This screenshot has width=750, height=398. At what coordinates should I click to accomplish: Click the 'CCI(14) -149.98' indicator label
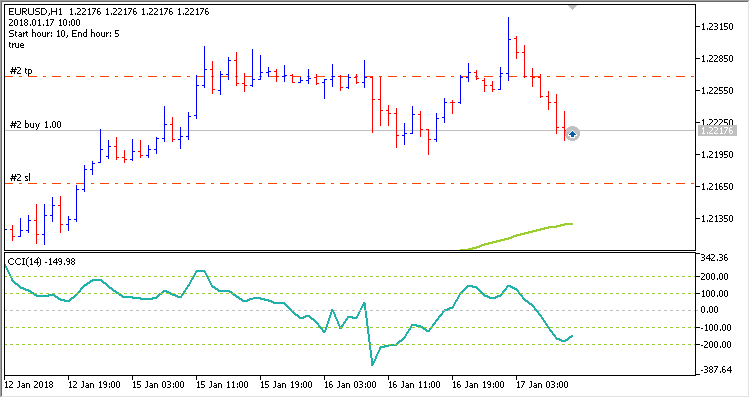[41, 262]
